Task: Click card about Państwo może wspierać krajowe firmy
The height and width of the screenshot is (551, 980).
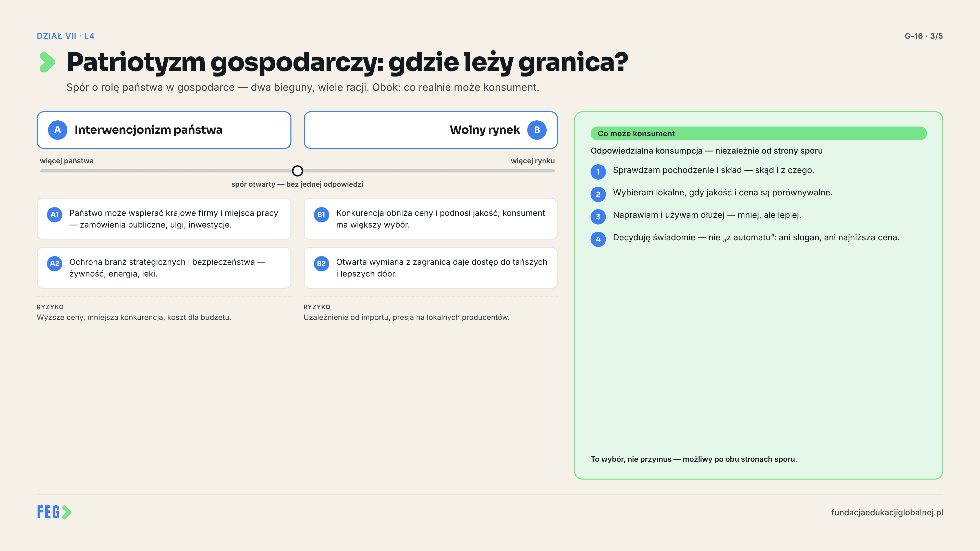Action: tap(164, 219)
